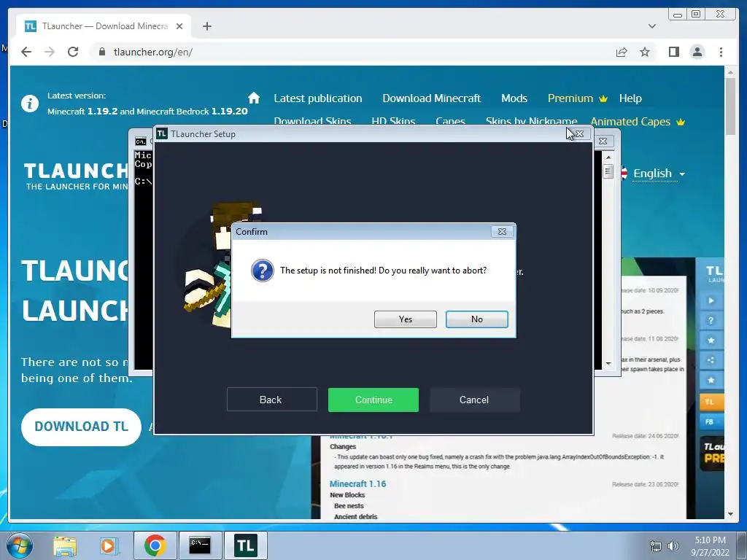Click command prompt icon in taskbar

point(200,545)
